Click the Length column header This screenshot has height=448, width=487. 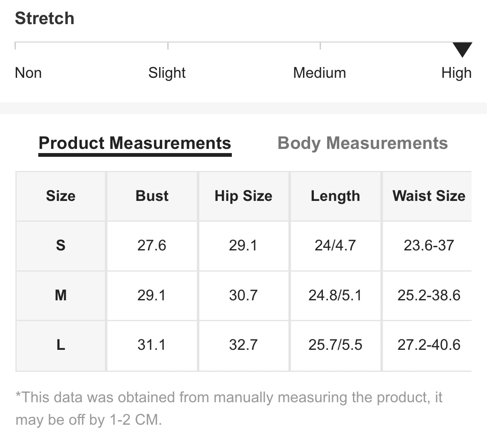pos(335,196)
